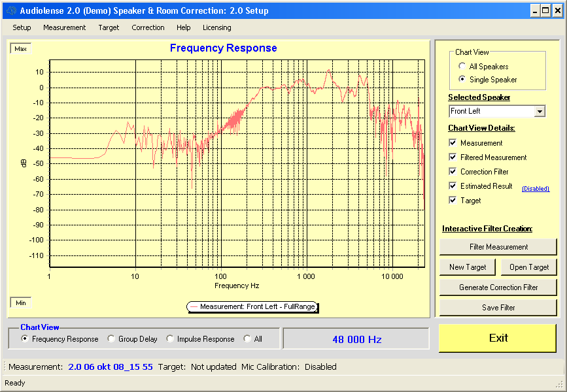Switch chart view to Impulse Response
This screenshot has height=392, width=567.
click(170, 339)
